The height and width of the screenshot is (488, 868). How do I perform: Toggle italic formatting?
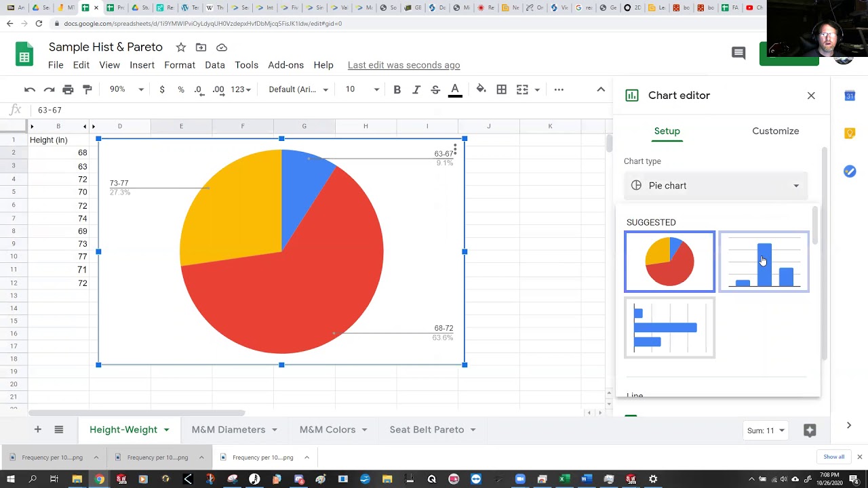416,89
